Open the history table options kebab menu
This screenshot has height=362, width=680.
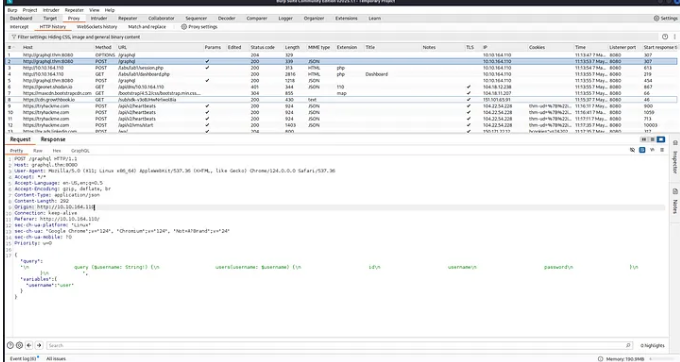674,37
